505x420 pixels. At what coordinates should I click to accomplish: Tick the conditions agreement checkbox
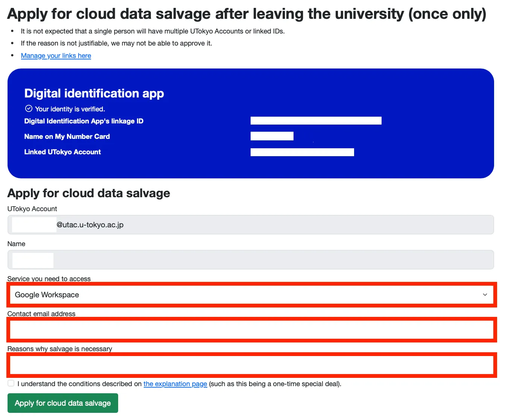11,383
